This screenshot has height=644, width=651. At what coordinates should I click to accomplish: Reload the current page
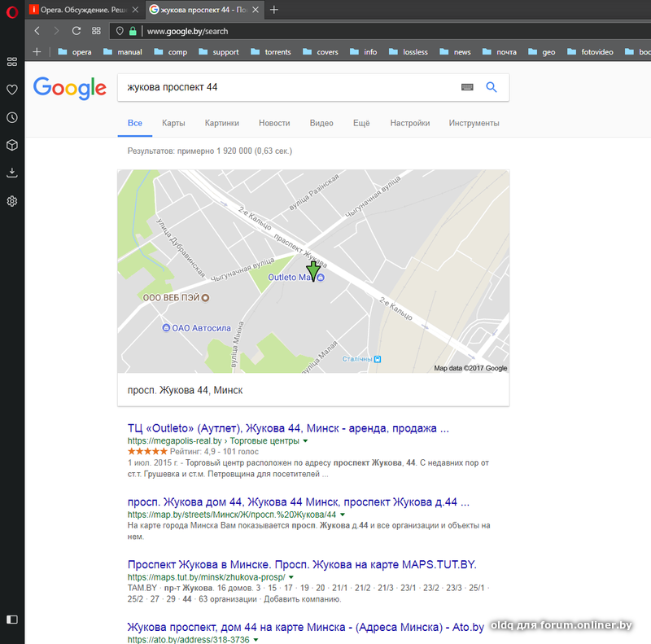coord(76,31)
